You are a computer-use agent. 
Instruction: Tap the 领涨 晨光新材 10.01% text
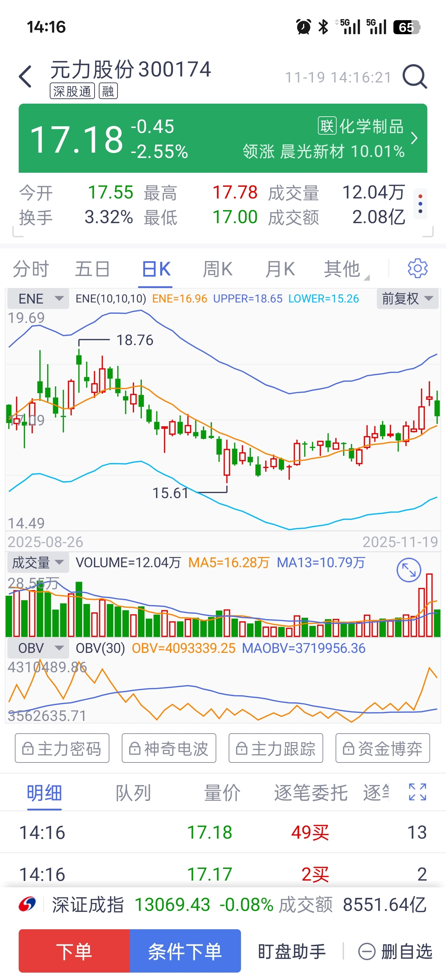click(324, 152)
